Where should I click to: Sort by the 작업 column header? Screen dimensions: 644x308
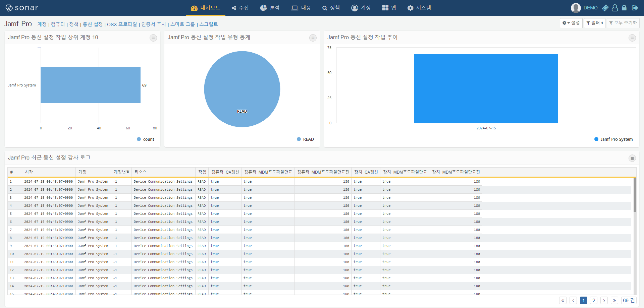(x=202, y=172)
